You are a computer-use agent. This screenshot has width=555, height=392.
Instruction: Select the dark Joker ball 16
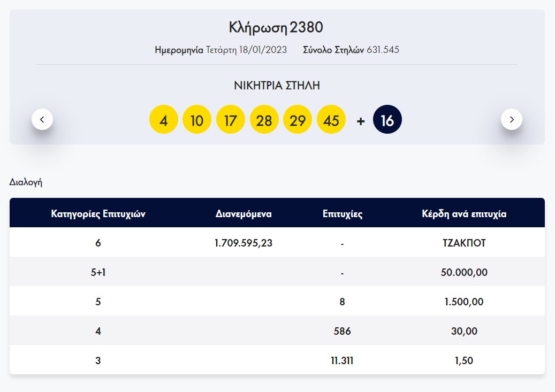(x=387, y=119)
